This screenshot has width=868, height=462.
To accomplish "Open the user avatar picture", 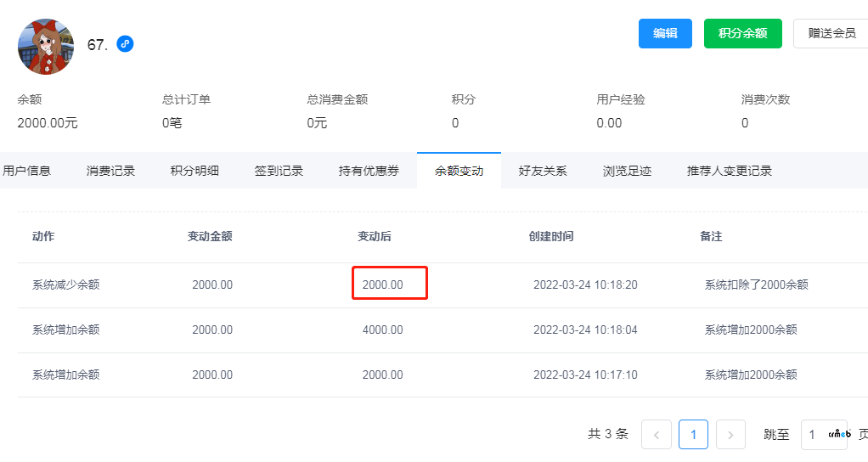I will pos(46,47).
